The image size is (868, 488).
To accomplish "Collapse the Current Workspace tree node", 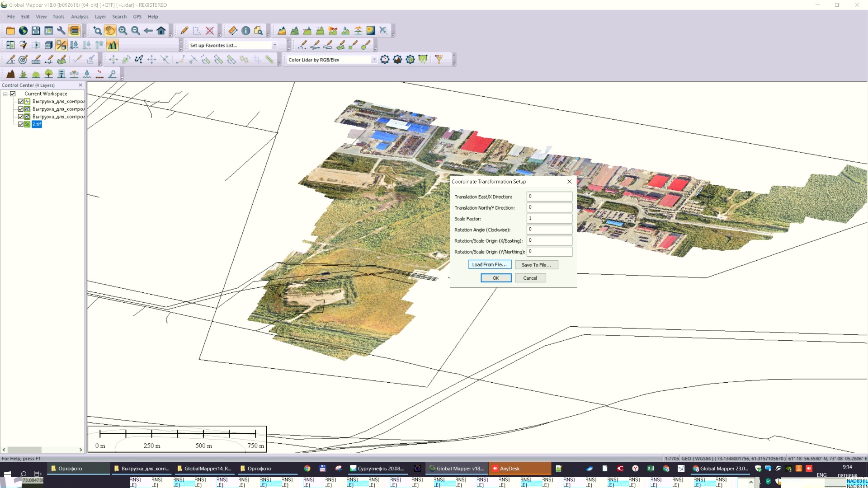I will pos(5,94).
